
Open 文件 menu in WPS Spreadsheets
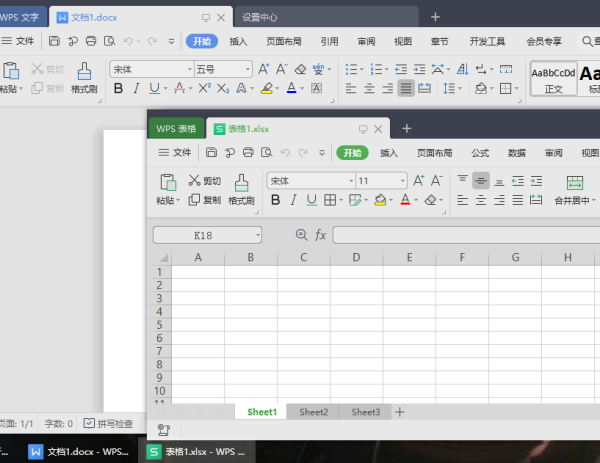(x=174, y=153)
